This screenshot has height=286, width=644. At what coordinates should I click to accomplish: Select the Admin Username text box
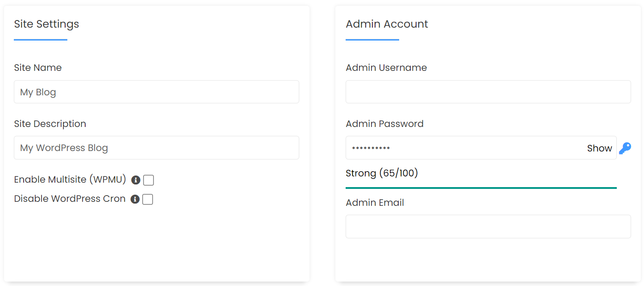pos(488,92)
